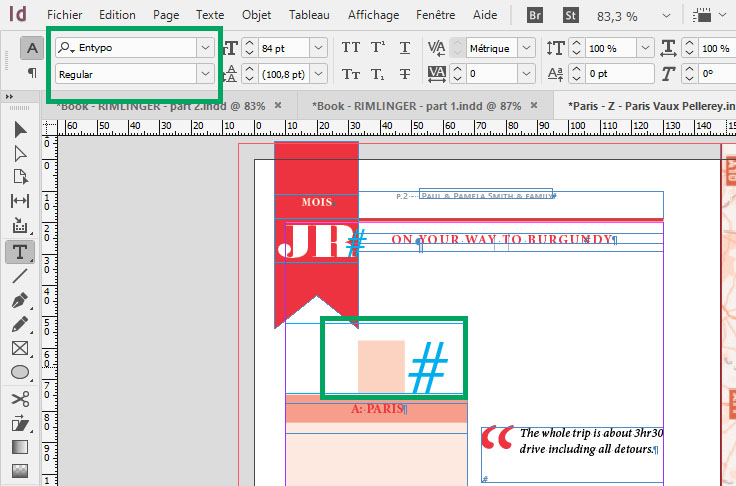Click the 84 pt font size field
The width and height of the screenshot is (736, 486).
282,48
